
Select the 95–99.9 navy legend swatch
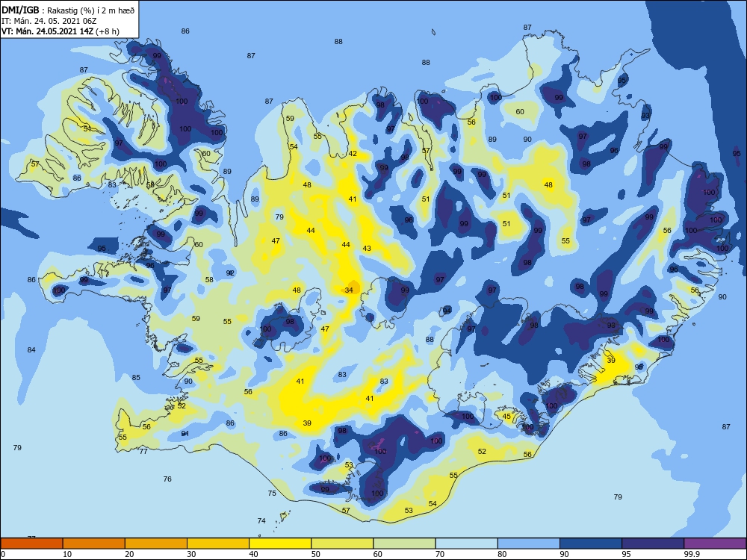point(653,544)
